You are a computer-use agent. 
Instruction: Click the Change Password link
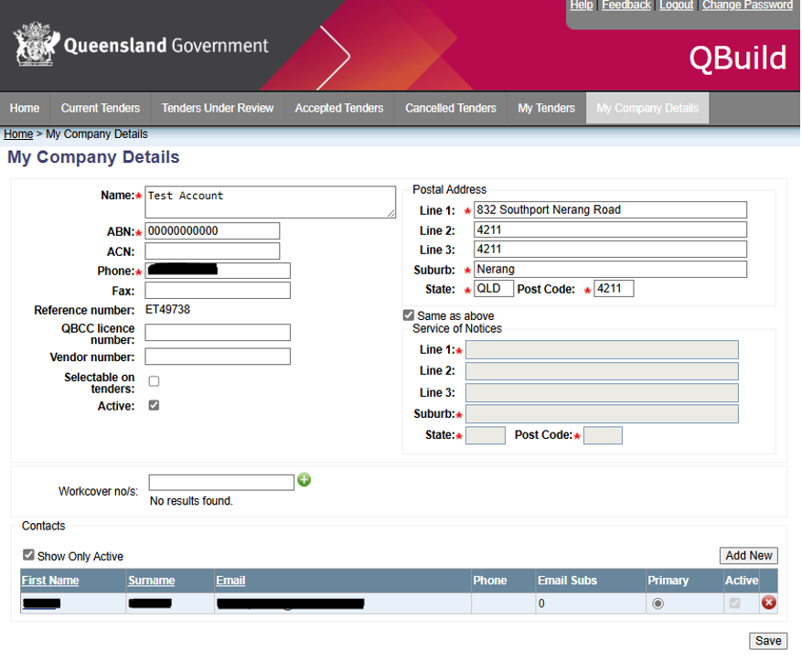click(x=747, y=5)
